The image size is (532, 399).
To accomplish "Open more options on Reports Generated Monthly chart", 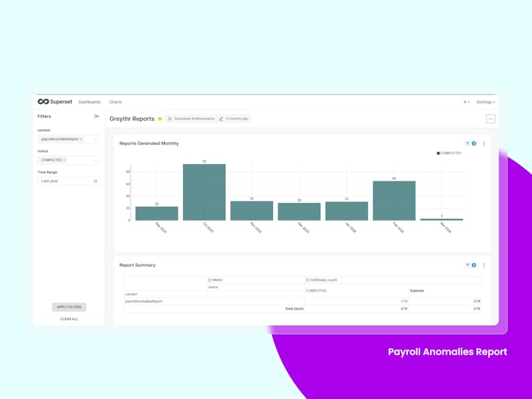I will [x=484, y=144].
